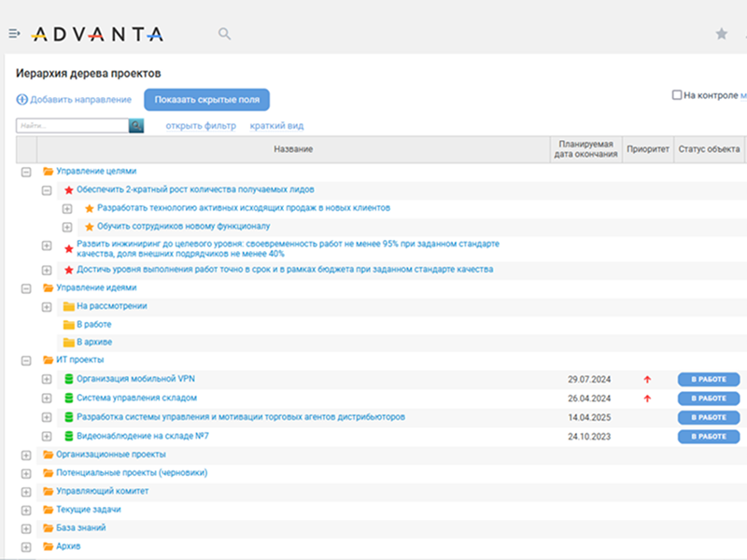
Task: Sort by Название column header
Action: 293,149
